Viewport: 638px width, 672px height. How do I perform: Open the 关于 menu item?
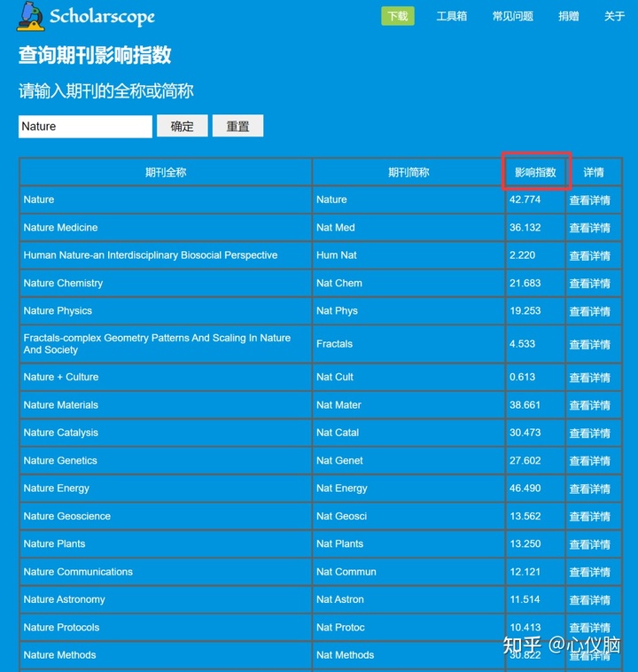[614, 16]
